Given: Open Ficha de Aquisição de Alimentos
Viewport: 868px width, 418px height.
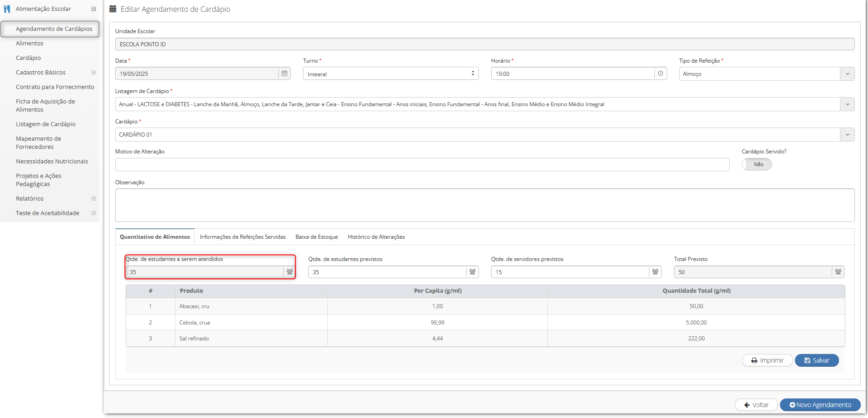Looking at the screenshot, I should pyautogui.click(x=45, y=105).
